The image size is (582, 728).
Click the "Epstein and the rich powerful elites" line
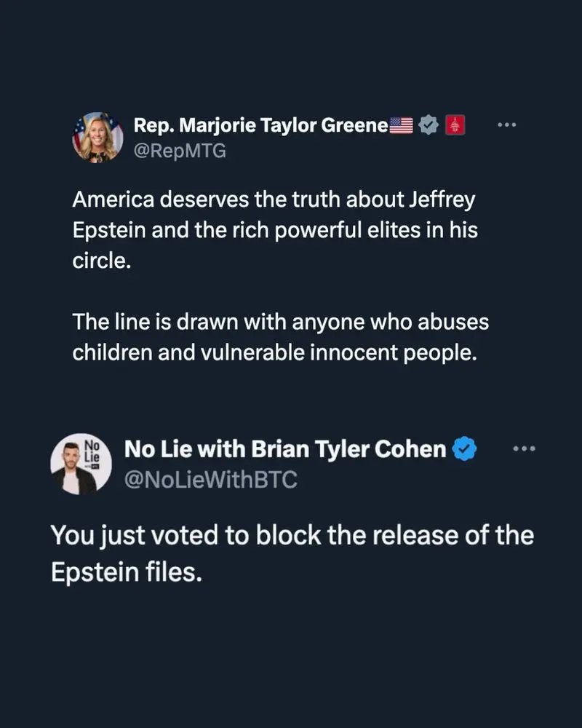275,229
